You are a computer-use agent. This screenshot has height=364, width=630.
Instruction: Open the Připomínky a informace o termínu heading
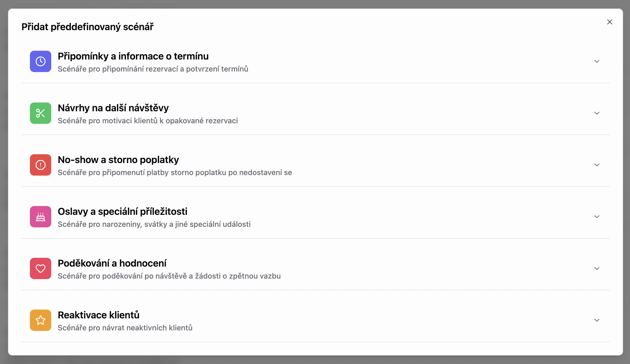pyautogui.click(x=133, y=56)
